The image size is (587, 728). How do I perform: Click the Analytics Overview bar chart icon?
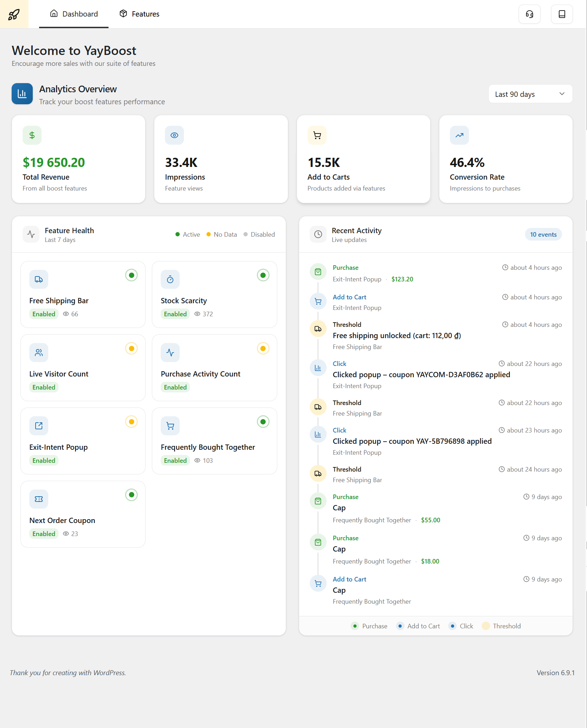click(x=22, y=94)
